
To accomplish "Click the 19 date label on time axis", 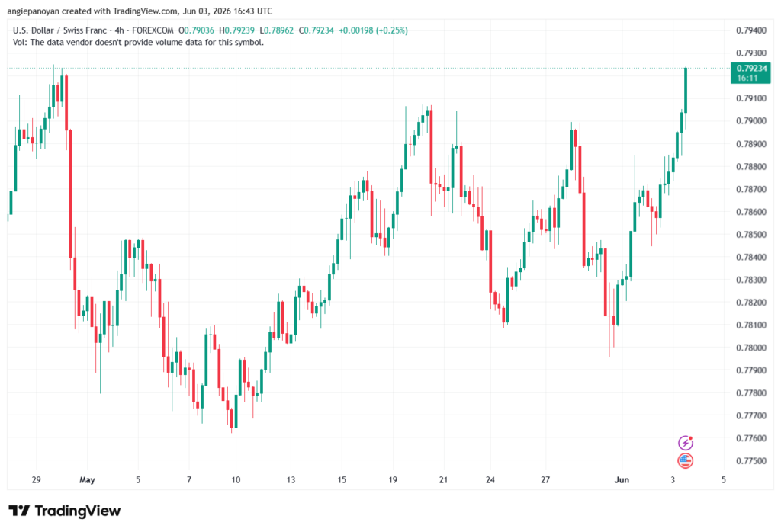I will [x=393, y=479].
